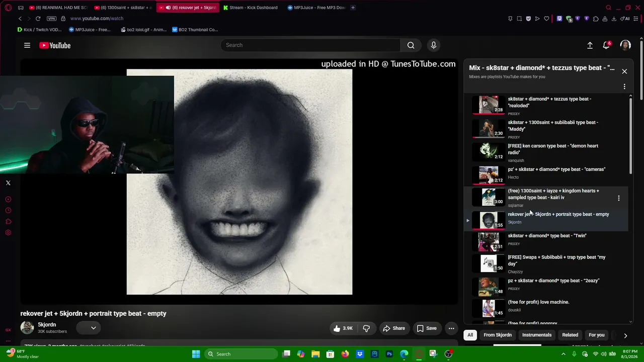This screenshot has width=644, height=362.
Task: Reload the current page
Action: (38, 19)
